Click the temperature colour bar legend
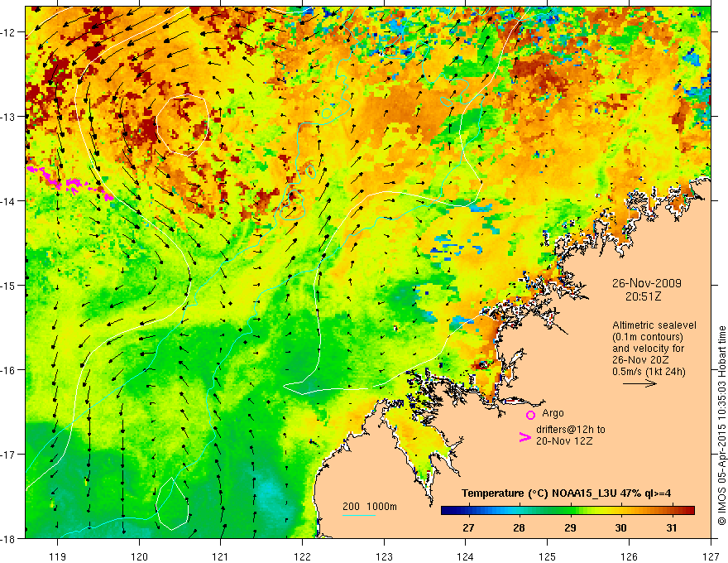Screen dimensions: 728x563 click(x=568, y=511)
